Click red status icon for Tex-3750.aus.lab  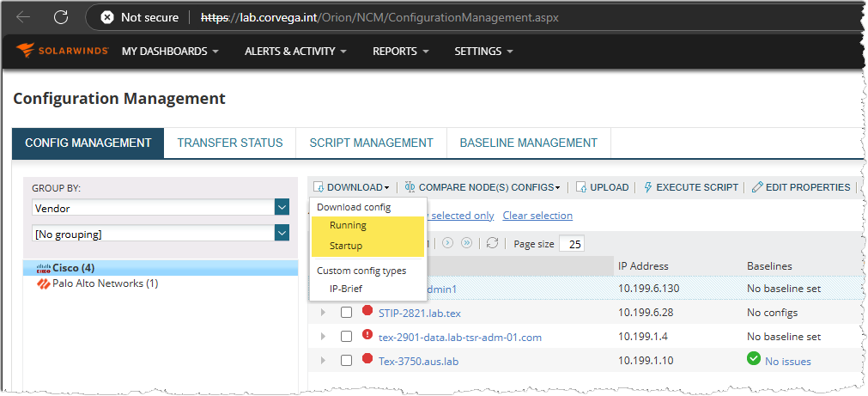click(367, 359)
